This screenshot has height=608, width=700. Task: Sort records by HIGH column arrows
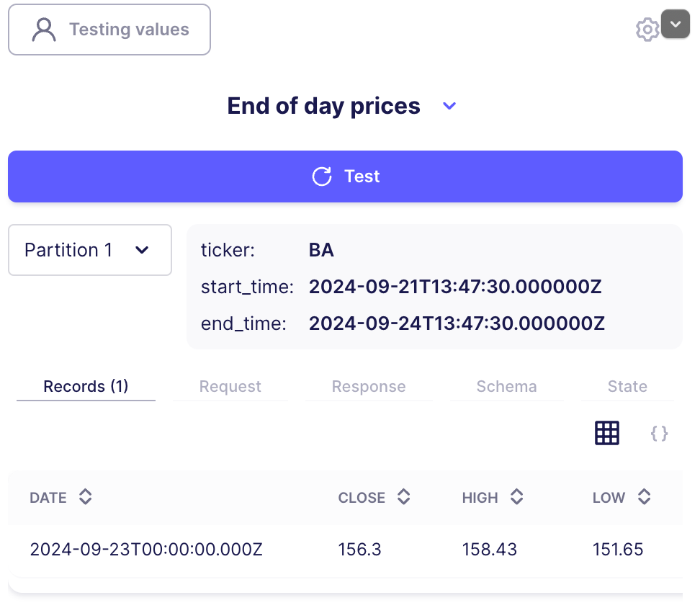(516, 497)
